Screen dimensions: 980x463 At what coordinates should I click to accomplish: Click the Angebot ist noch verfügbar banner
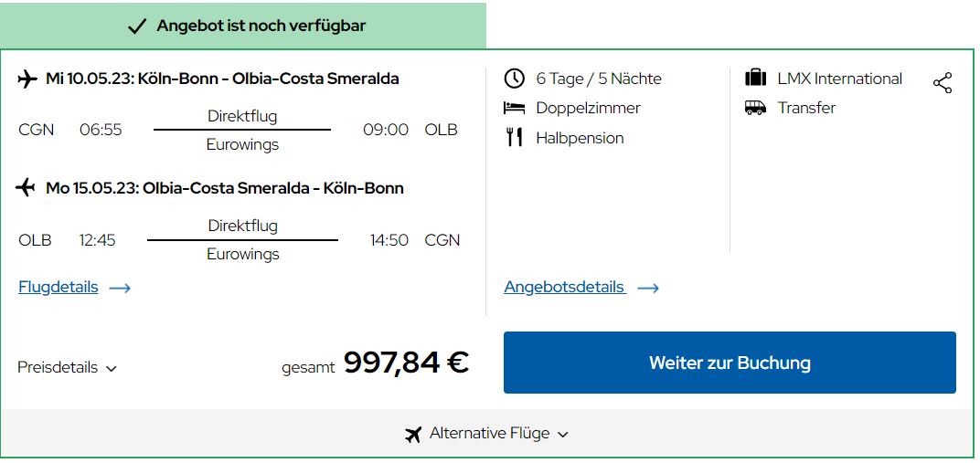point(260,26)
